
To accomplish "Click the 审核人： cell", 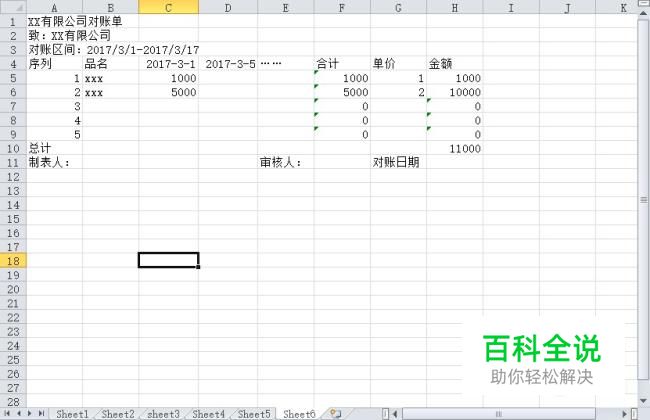I will 286,162.
